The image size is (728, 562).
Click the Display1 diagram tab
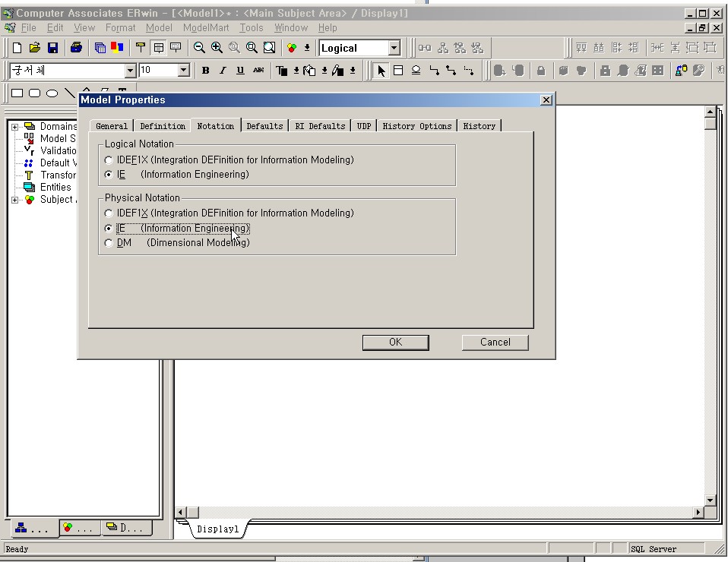click(217, 529)
